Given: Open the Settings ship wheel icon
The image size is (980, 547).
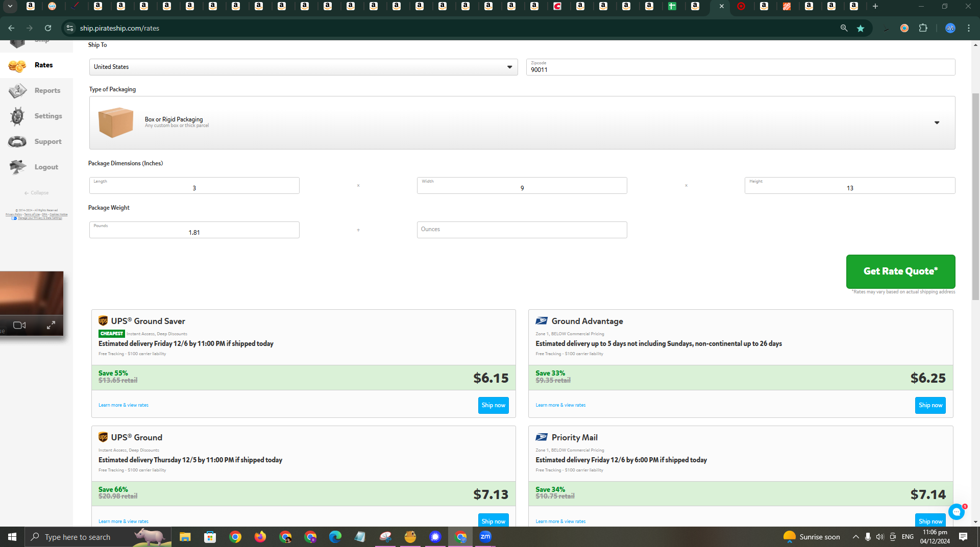Looking at the screenshot, I should click(17, 116).
